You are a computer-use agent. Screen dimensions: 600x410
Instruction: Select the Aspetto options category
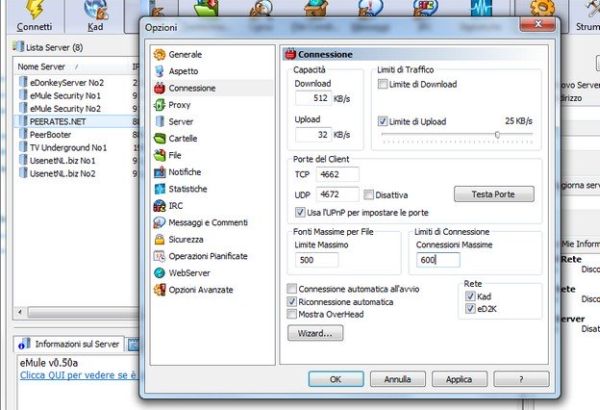(x=176, y=71)
